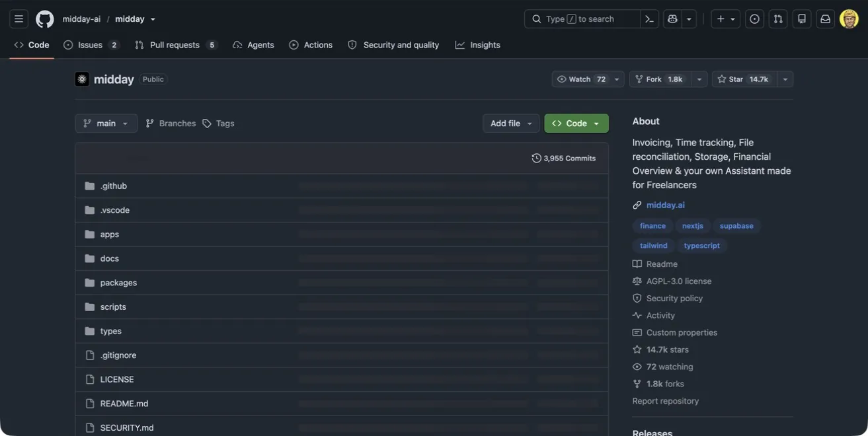The height and width of the screenshot is (436, 868).
Task: Select the typescript topic tag
Action: pos(701,246)
